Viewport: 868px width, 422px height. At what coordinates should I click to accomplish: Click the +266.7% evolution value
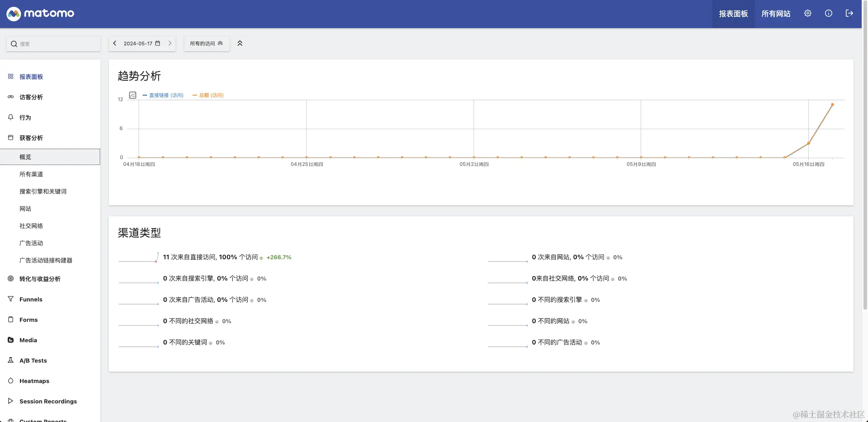[279, 257]
